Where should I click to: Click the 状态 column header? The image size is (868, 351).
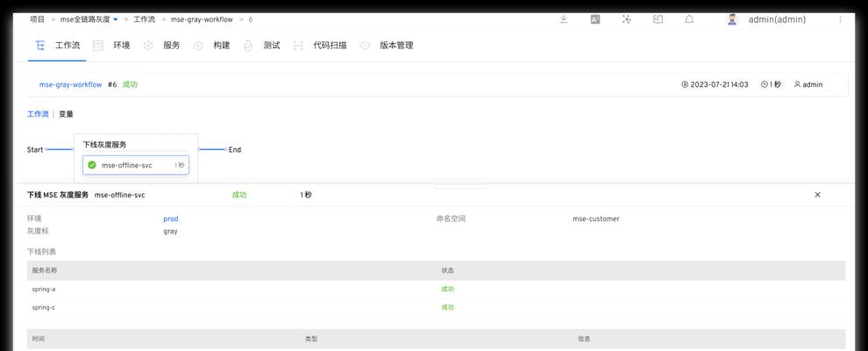(x=447, y=271)
